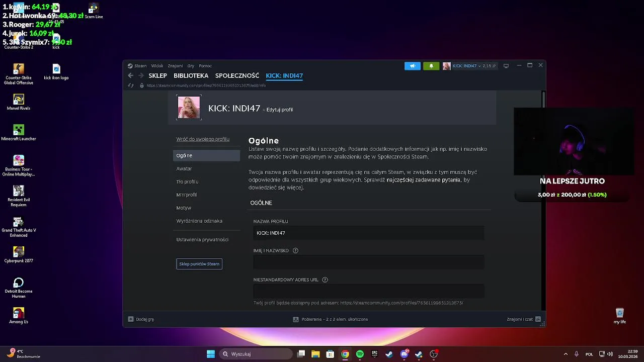The image size is (644, 362).
Task: Reload the page with the refresh icon
Action: click(x=131, y=85)
